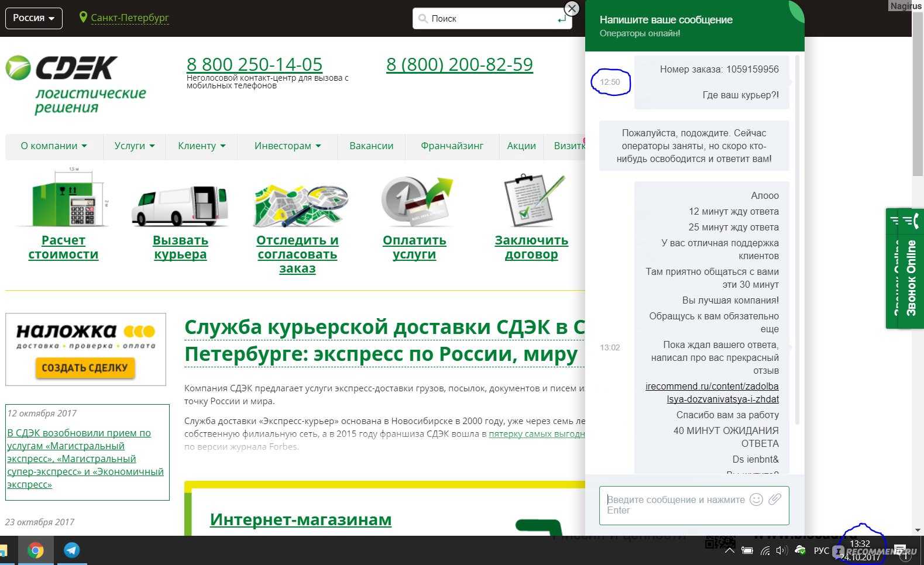Click the search magnifier icon
Screen dimensions: 924x565
[423, 19]
